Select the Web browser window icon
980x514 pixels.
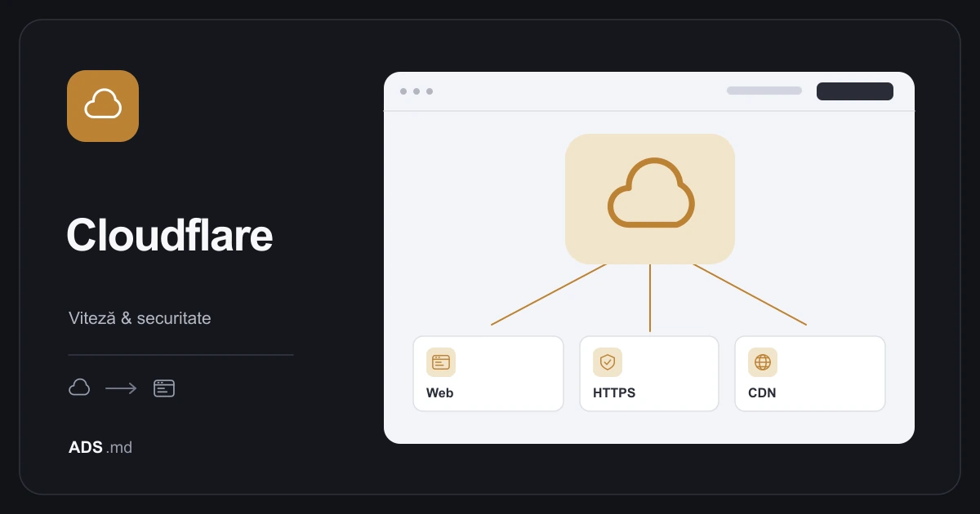tap(441, 362)
